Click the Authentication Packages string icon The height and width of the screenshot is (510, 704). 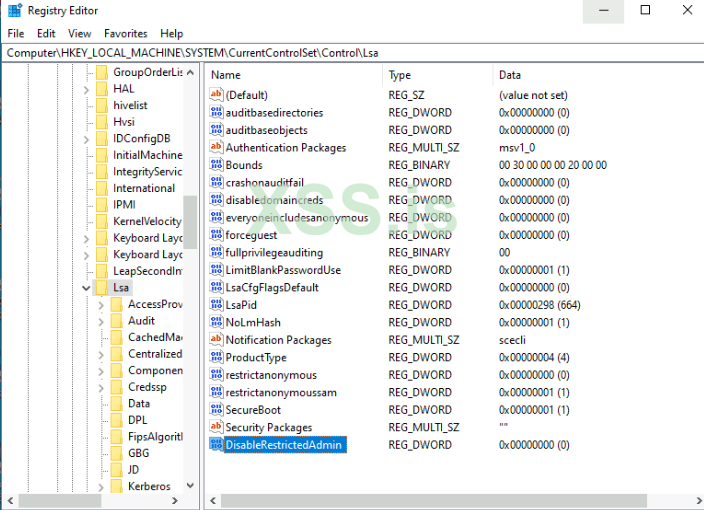tap(216, 147)
